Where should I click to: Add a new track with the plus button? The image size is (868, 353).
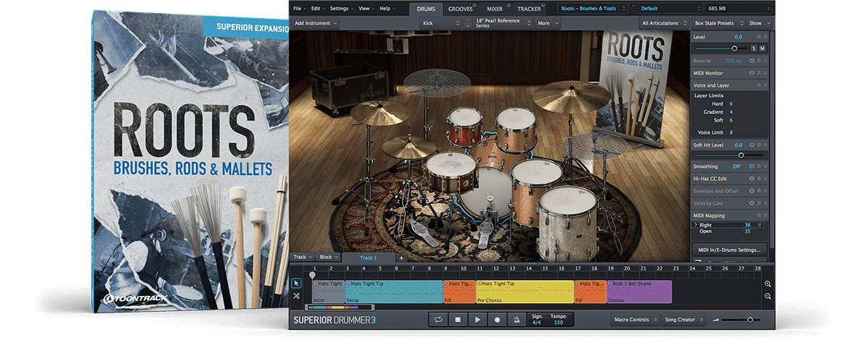(401, 258)
